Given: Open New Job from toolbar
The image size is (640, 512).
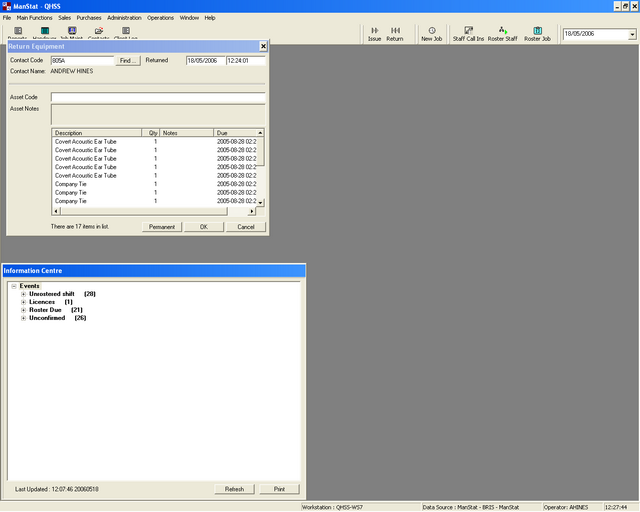Looking at the screenshot, I should [432, 34].
